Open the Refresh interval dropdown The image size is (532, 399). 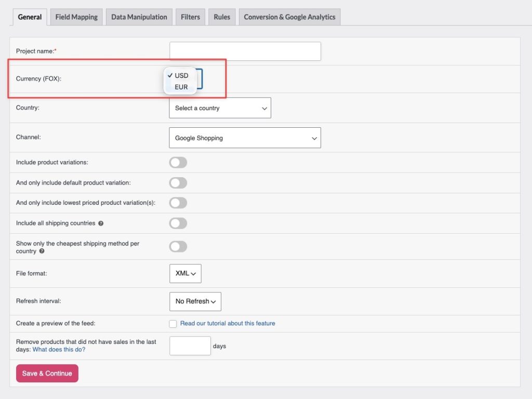tap(195, 301)
